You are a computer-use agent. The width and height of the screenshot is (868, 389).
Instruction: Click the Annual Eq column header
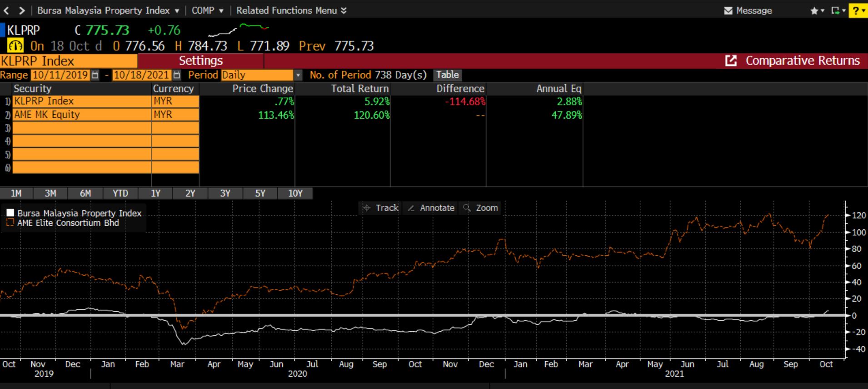pyautogui.click(x=559, y=89)
